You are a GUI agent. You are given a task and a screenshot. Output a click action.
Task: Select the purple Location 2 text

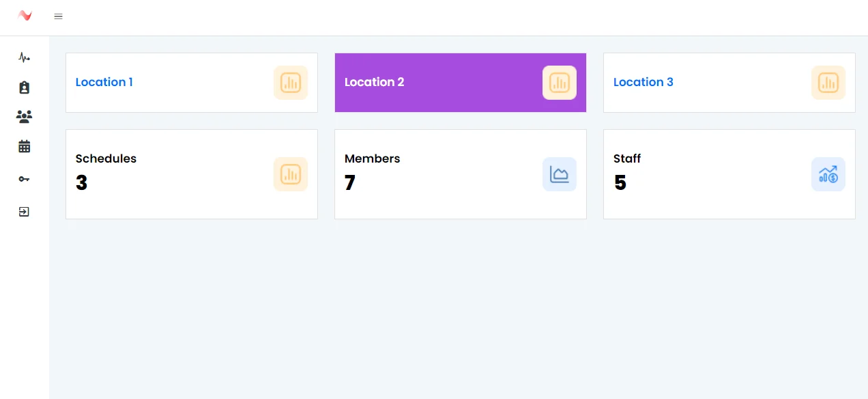coord(374,82)
